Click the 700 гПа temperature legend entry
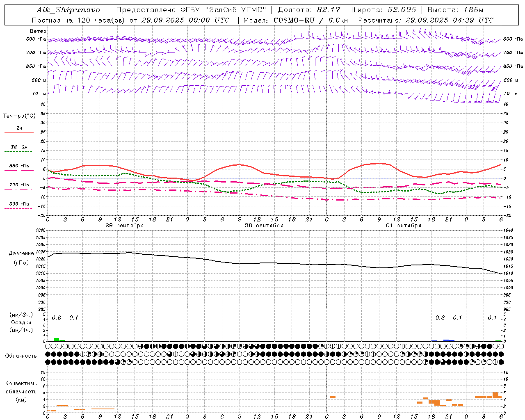 pos(19,186)
